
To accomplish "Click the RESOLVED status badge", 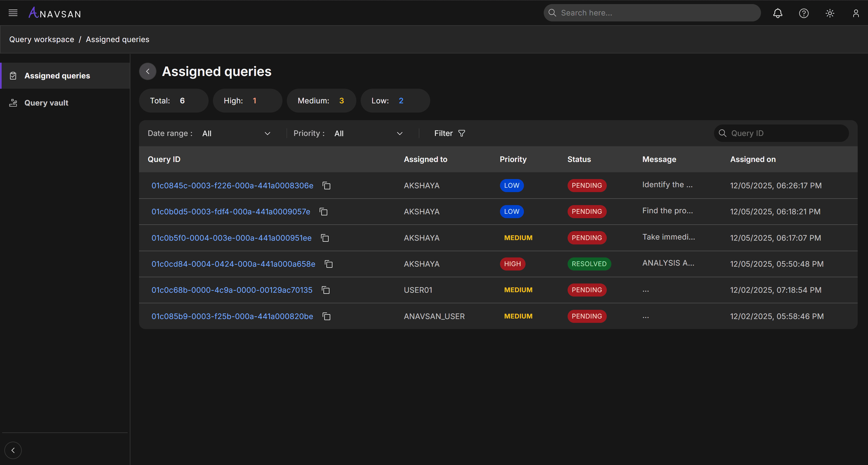I will tap(589, 264).
